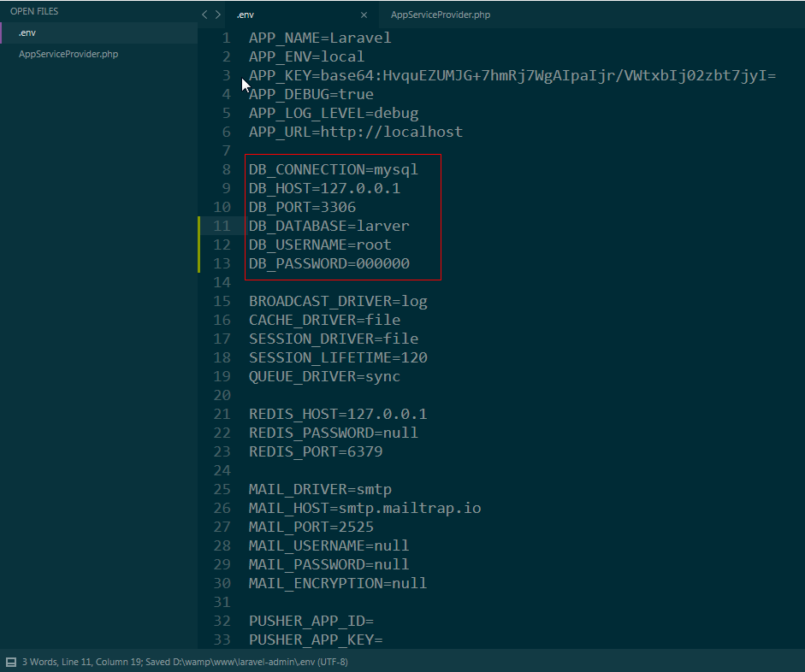Image resolution: width=805 pixels, height=672 pixels.
Task: Click the BROADCAST_DRIVER=log line
Action: click(x=338, y=301)
